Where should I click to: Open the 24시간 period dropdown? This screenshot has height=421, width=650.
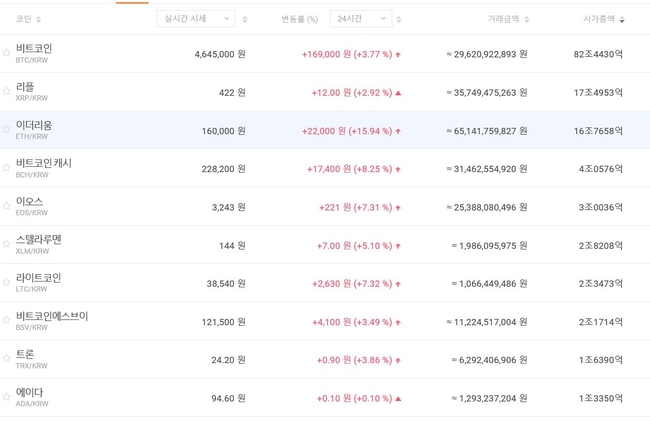361,19
